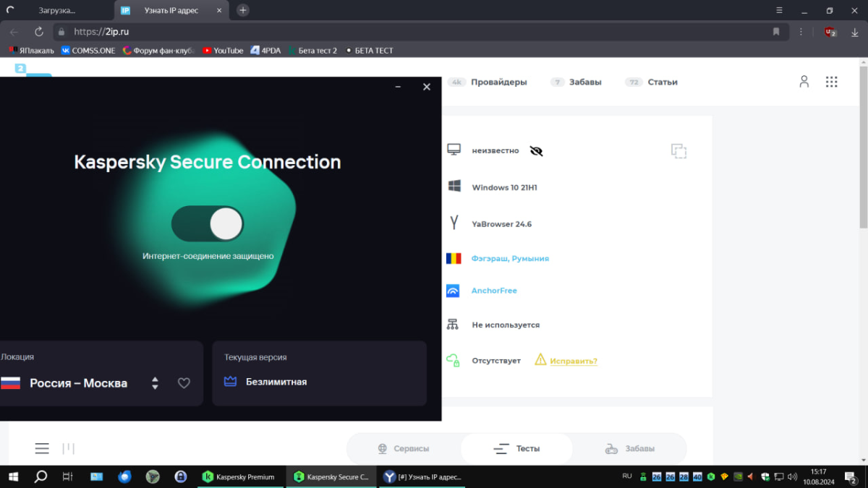Click the crown icon next to Безлимитная
The image size is (868, 488).
click(230, 382)
